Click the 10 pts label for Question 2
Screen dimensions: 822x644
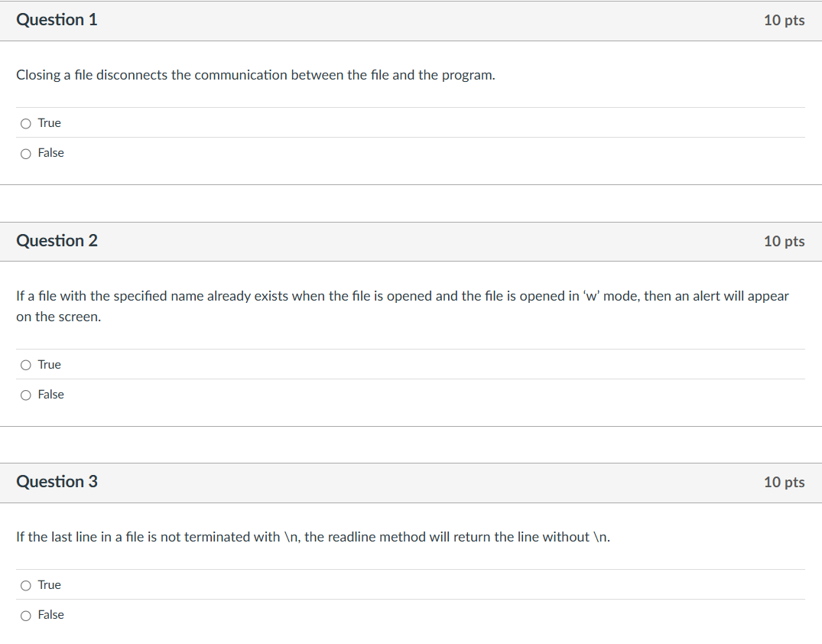pos(785,241)
